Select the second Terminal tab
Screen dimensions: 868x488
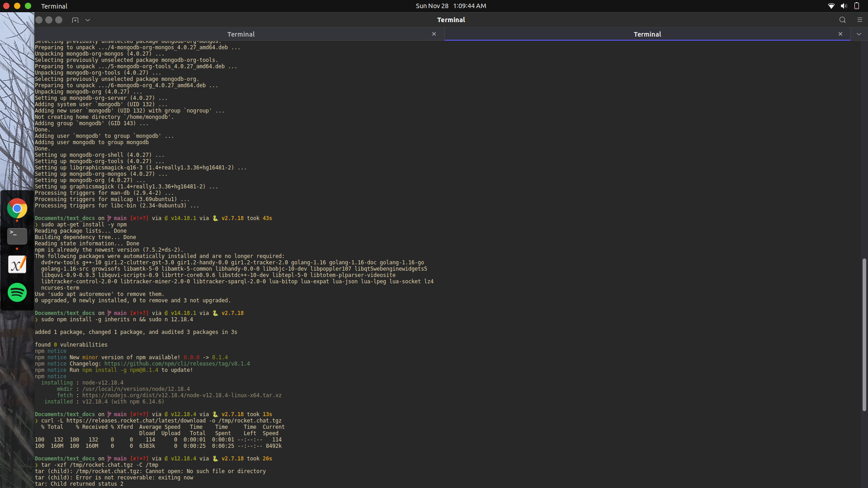click(647, 34)
